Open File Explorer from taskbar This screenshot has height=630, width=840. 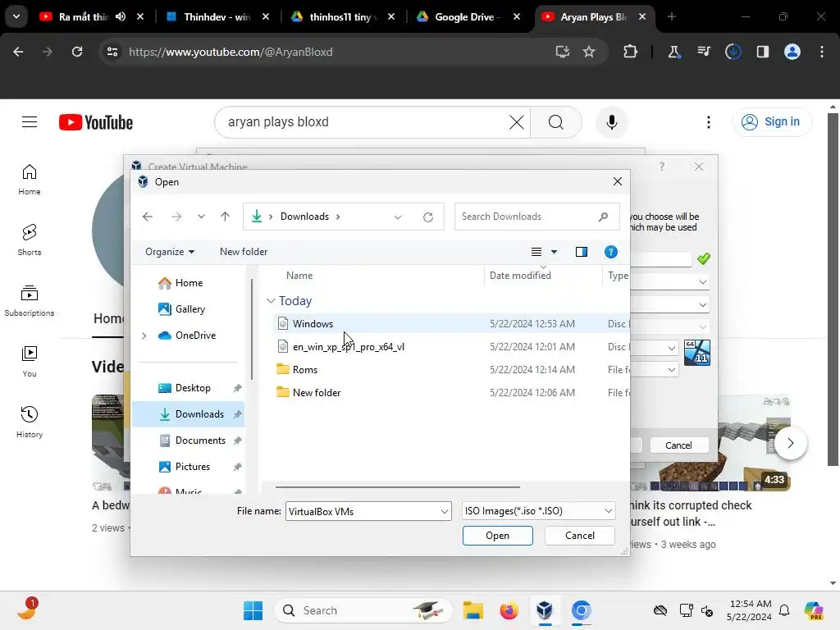(472, 610)
